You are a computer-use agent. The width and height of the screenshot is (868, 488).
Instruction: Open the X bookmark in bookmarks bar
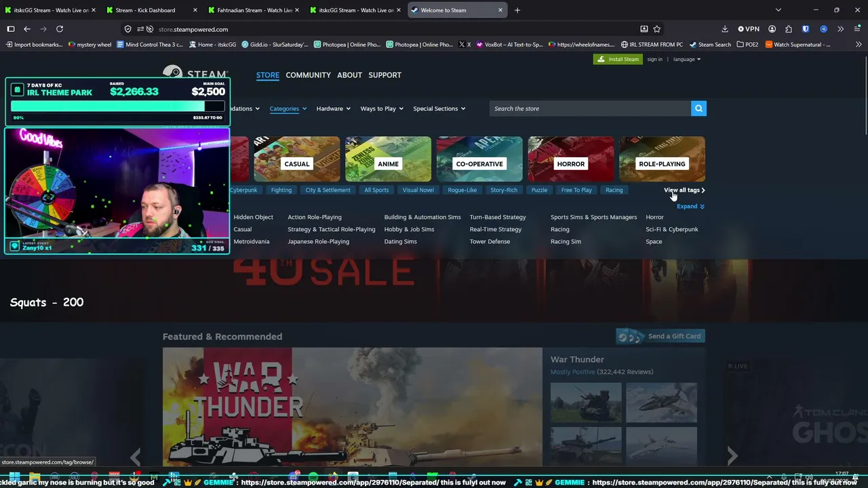465,45
